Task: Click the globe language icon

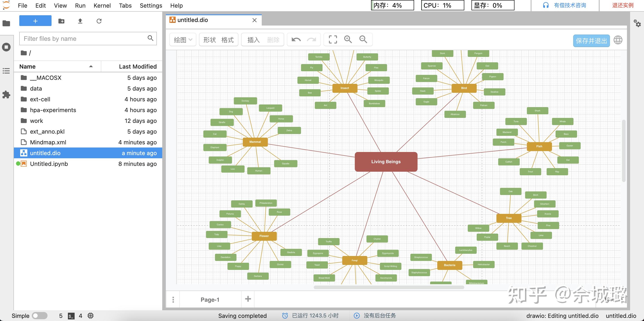Action: pyautogui.click(x=618, y=40)
